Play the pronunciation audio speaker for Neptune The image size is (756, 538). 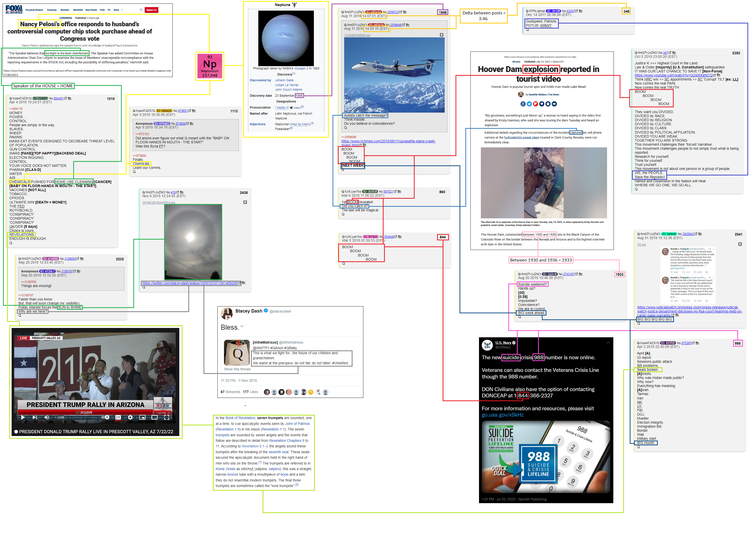pyautogui.click(x=292, y=108)
